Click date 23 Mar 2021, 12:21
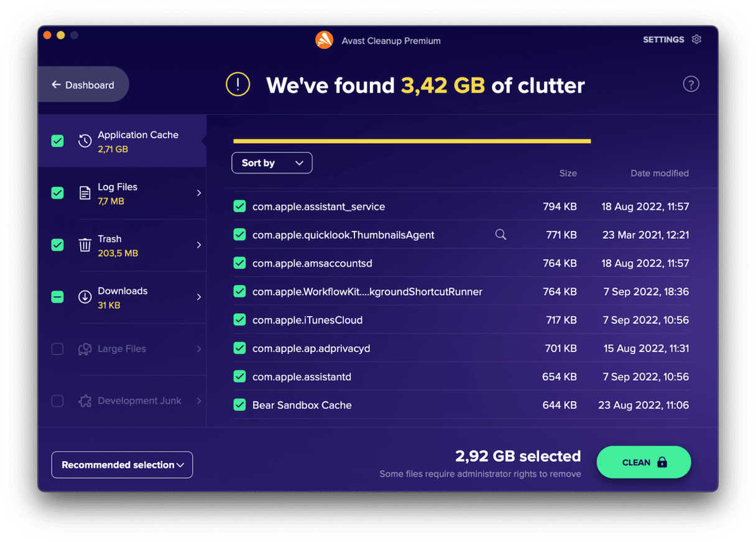The image size is (756, 542). tap(645, 235)
